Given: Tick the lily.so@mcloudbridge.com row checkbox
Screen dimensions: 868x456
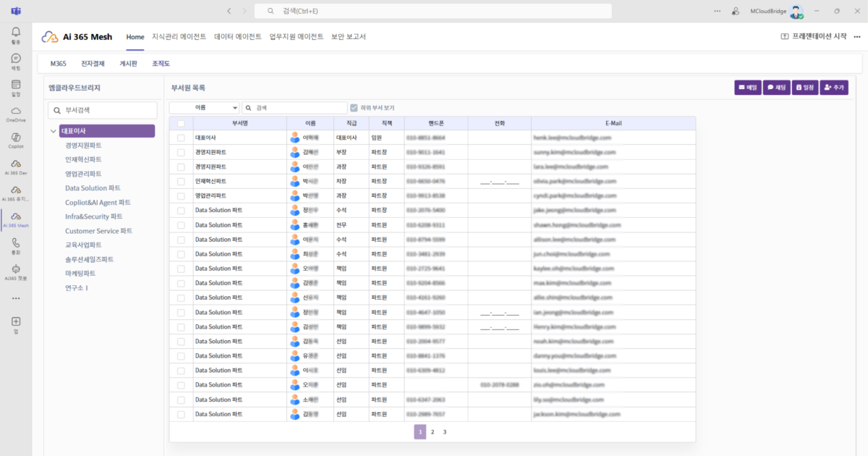Looking at the screenshot, I should [x=181, y=400].
